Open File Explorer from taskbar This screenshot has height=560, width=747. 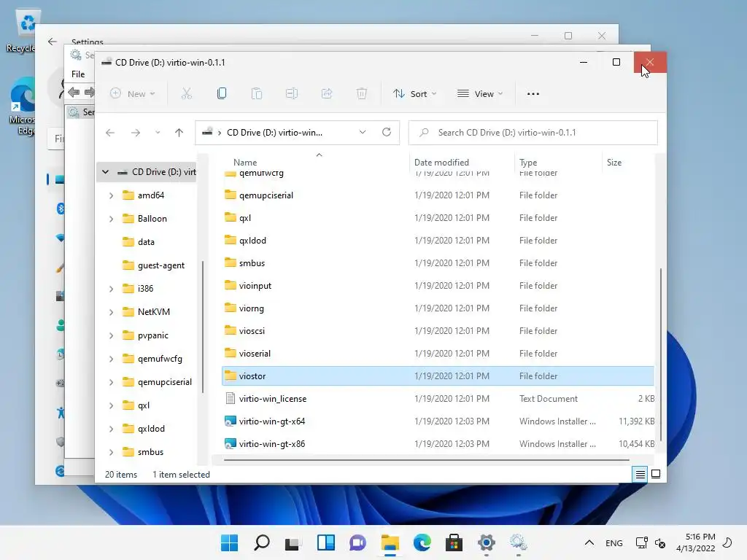point(390,542)
